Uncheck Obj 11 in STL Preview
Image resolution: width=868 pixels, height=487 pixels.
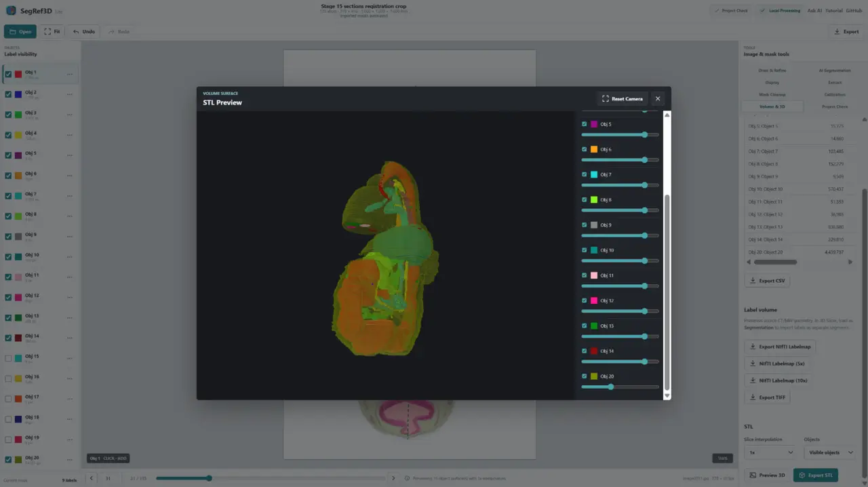pos(585,275)
